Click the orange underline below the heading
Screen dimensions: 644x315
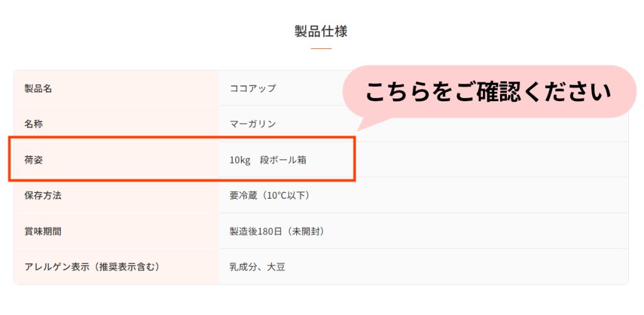click(321, 49)
